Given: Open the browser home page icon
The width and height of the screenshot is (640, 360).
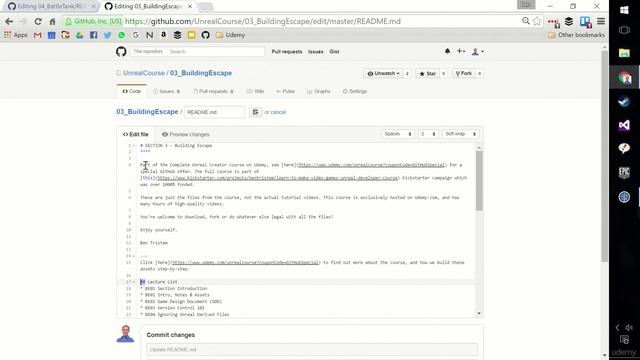Looking at the screenshot, I should [x=52, y=21].
